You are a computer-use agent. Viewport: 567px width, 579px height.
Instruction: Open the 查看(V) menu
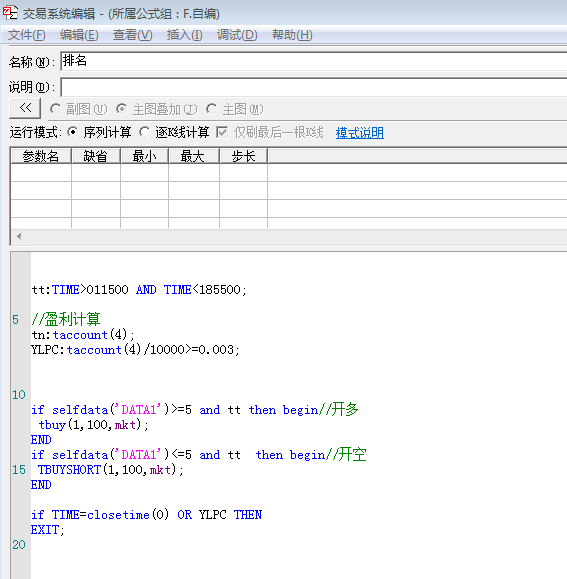tap(133, 35)
